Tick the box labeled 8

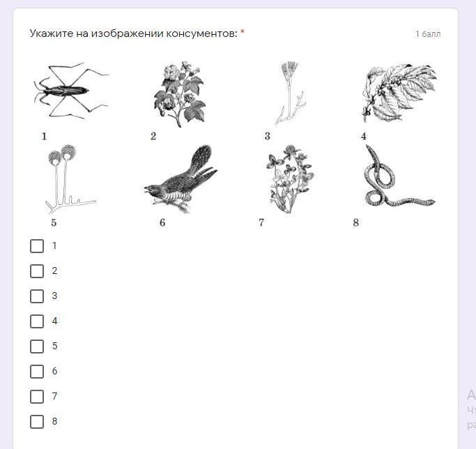pyautogui.click(x=37, y=422)
